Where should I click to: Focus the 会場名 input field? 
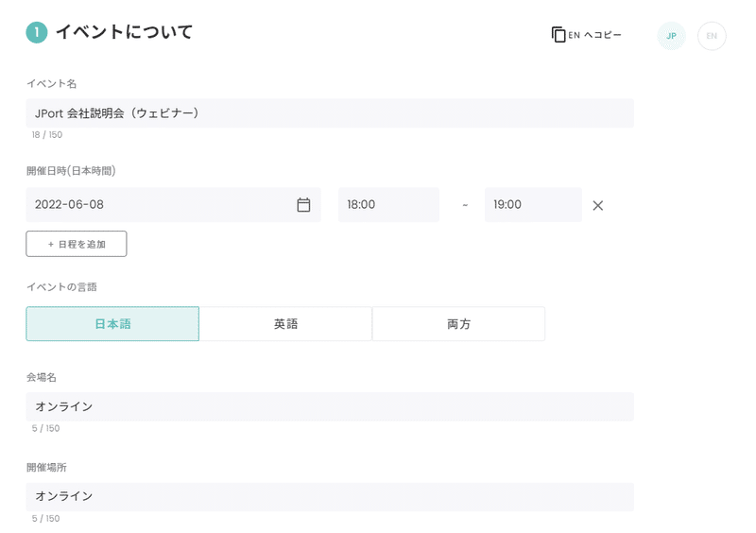pyautogui.click(x=330, y=406)
